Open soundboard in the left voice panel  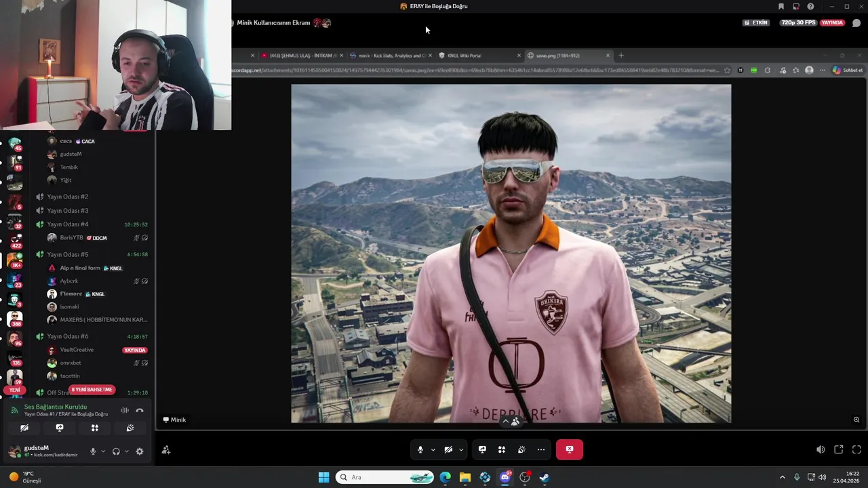click(x=130, y=428)
